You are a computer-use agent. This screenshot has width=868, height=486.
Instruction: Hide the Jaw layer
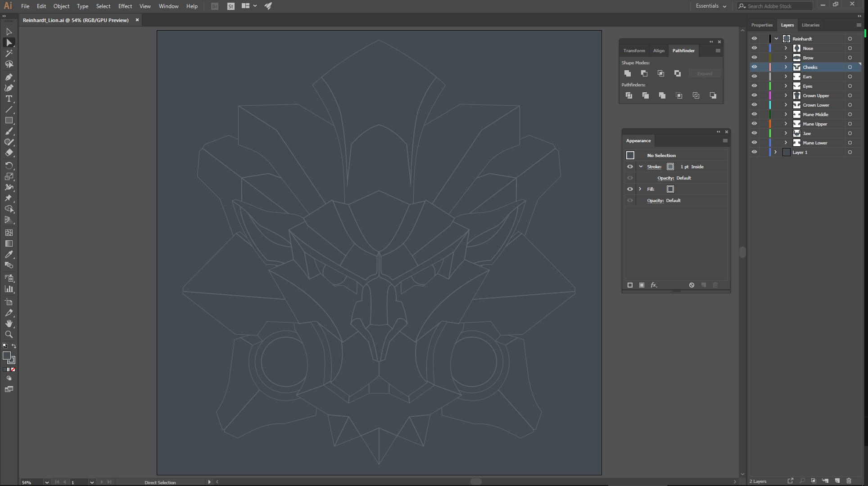[x=754, y=133]
